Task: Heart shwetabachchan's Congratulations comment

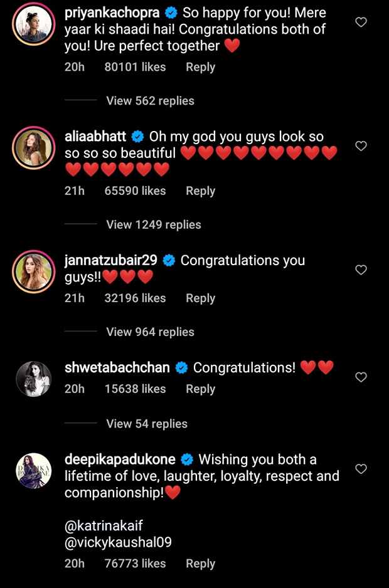Action: click(x=361, y=377)
